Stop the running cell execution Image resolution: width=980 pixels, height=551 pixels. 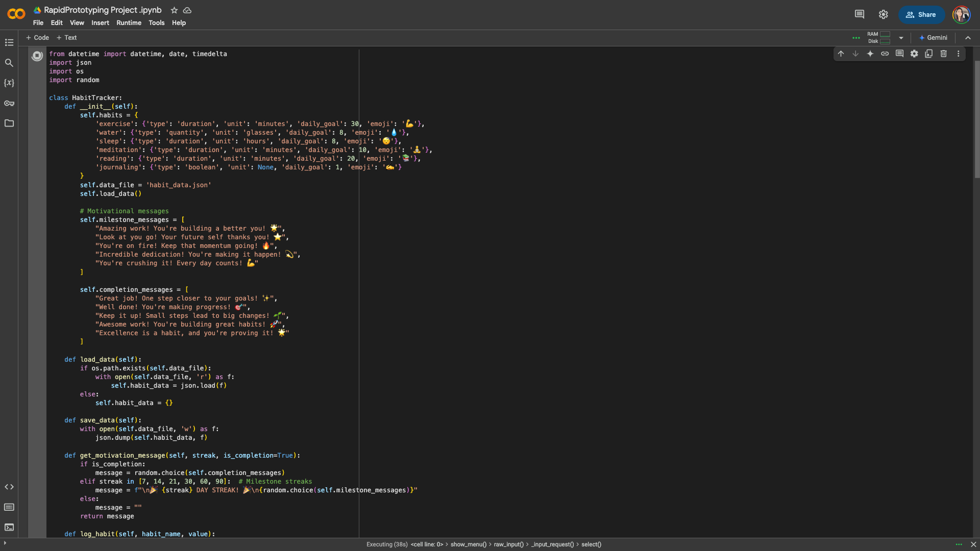37,56
